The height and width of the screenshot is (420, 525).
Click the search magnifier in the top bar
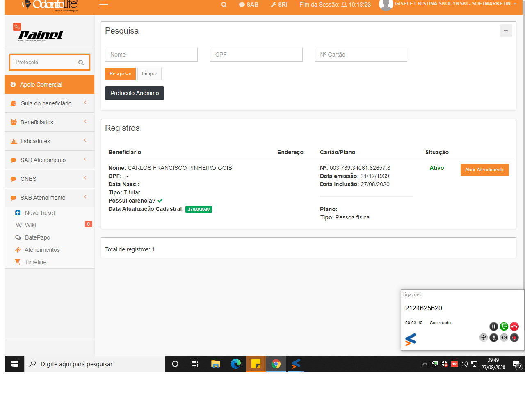click(x=224, y=5)
